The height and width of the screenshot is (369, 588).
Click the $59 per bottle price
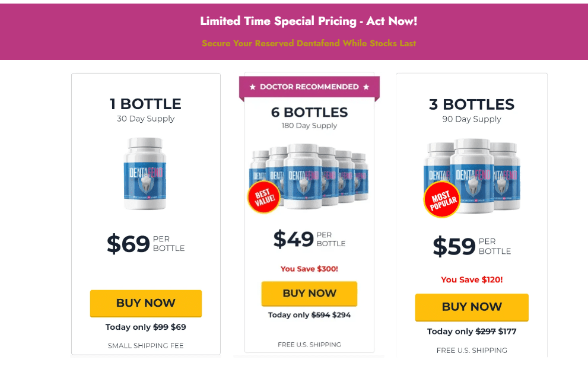(472, 246)
